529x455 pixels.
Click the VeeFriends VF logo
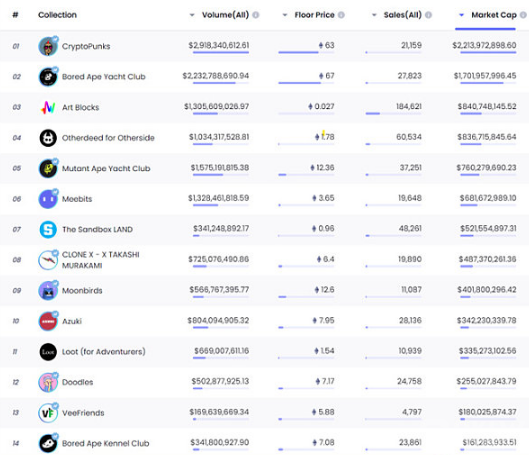point(48,413)
